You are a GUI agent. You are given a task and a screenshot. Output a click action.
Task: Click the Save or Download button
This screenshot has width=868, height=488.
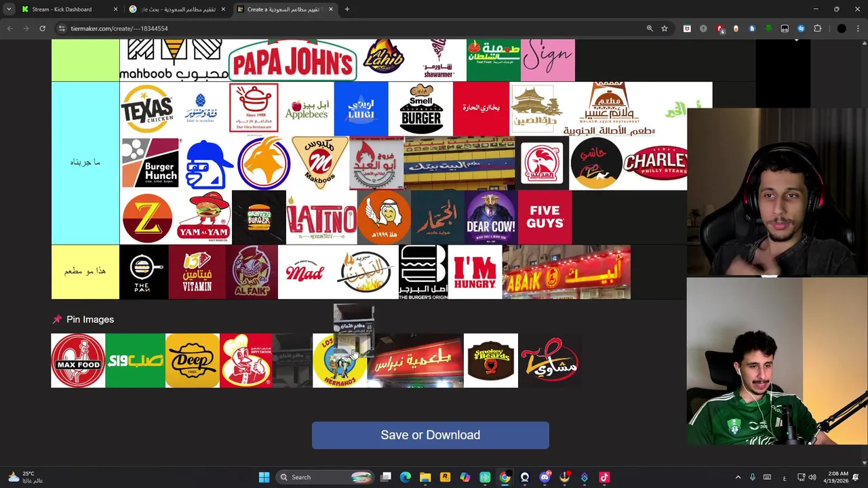[431, 435]
